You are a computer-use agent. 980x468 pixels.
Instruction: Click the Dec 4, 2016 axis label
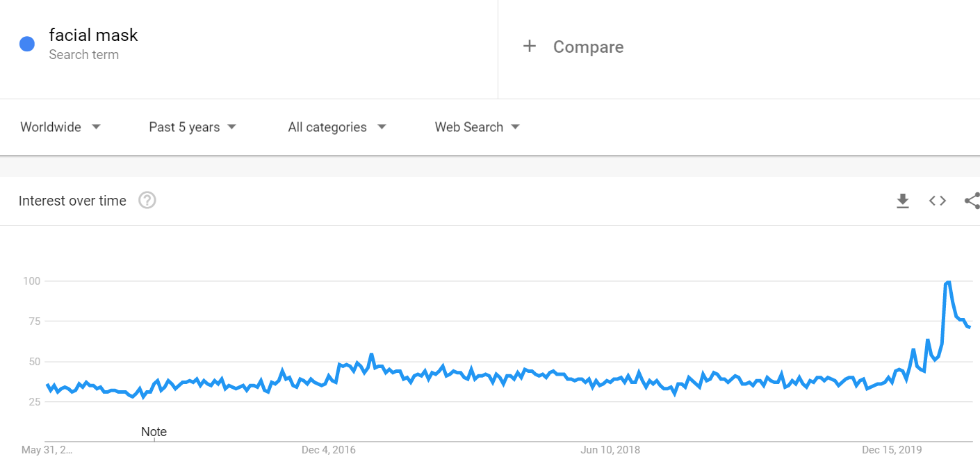pyautogui.click(x=329, y=450)
